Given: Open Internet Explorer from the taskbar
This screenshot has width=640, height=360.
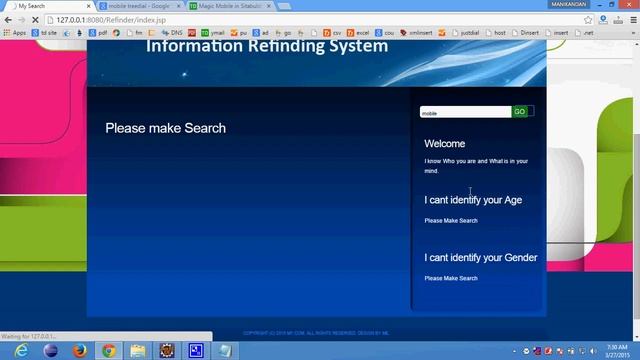Looking at the screenshot, I should click(x=21, y=351).
